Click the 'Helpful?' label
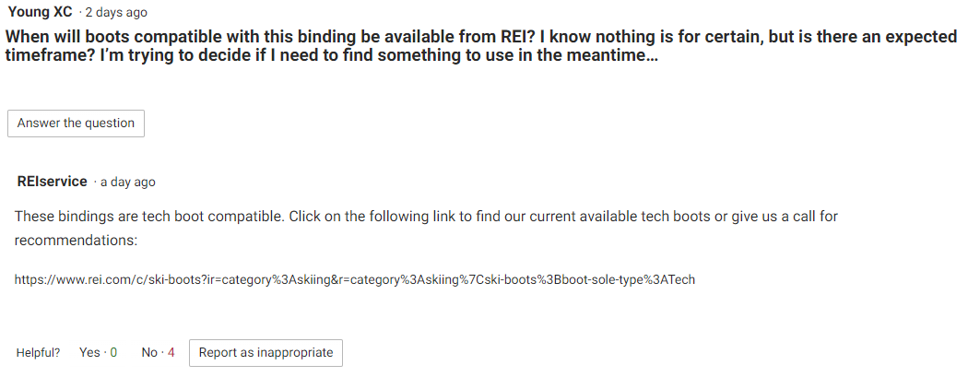Screen dimensions: 980x377 coord(38,353)
